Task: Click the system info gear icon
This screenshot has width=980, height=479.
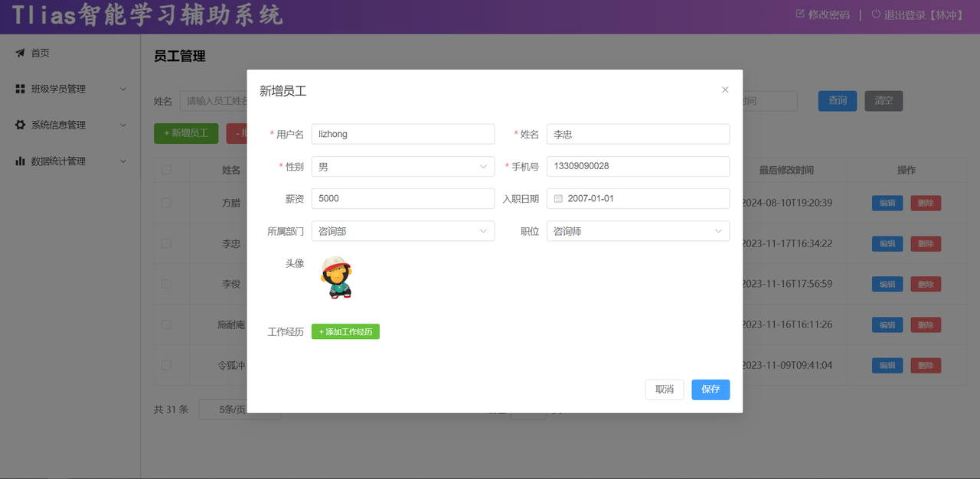Action: click(20, 125)
